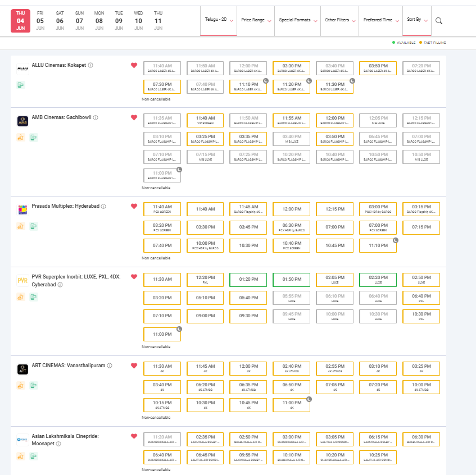
Task: Open info icon for PVR Superplex Cyberabad
Action: 60,285
